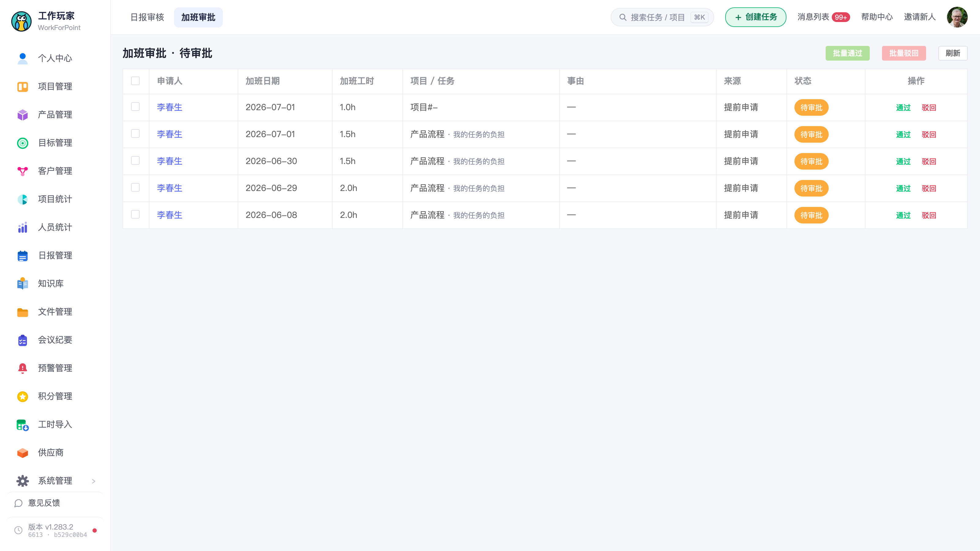Toggle the select-all checkbox in table header

coord(135,81)
